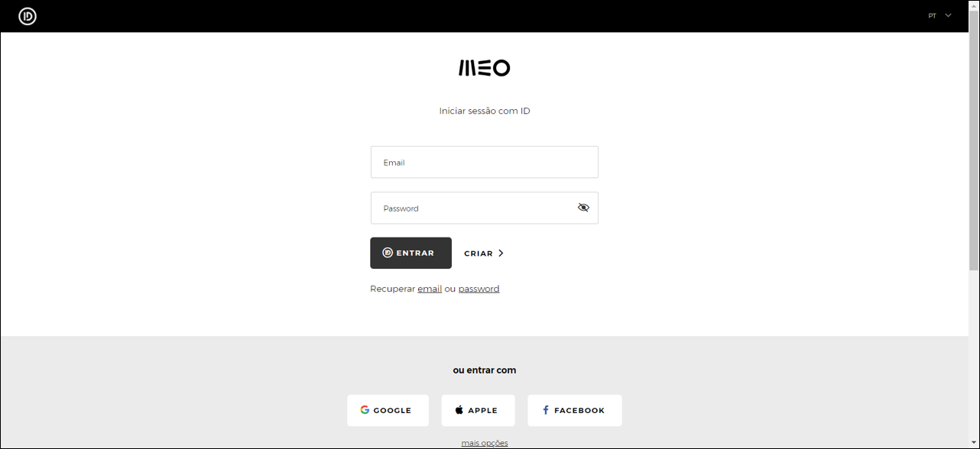Expand more sign-in options via mais opções
The height and width of the screenshot is (449, 980).
[x=484, y=442]
